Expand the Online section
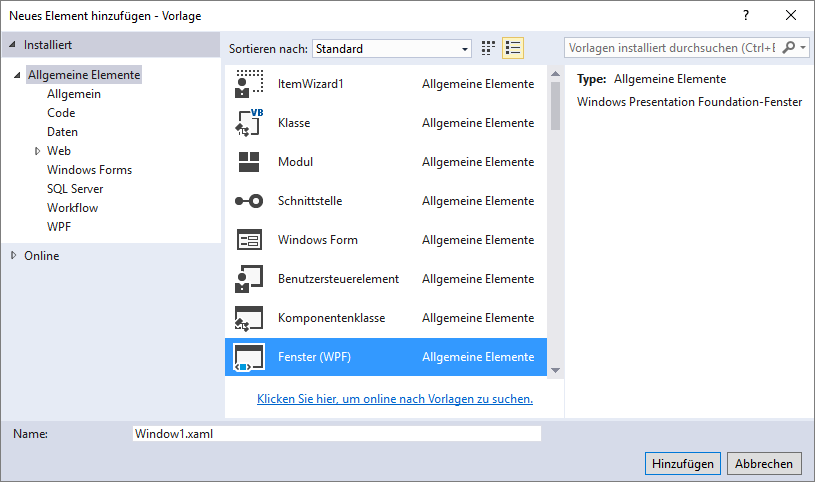The height and width of the screenshot is (482, 815). click(14, 256)
